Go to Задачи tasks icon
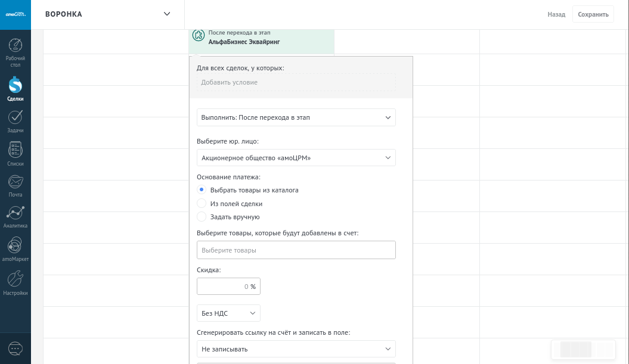Screen dimensions: 629x364 [x=16, y=117]
